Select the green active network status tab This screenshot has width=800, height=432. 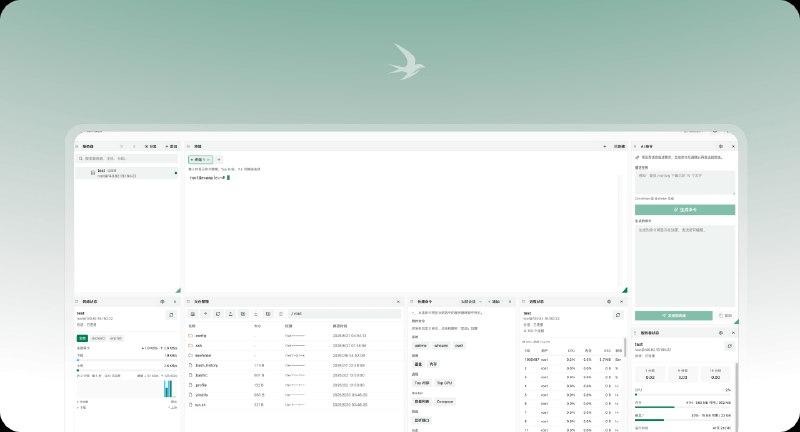(x=82, y=338)
